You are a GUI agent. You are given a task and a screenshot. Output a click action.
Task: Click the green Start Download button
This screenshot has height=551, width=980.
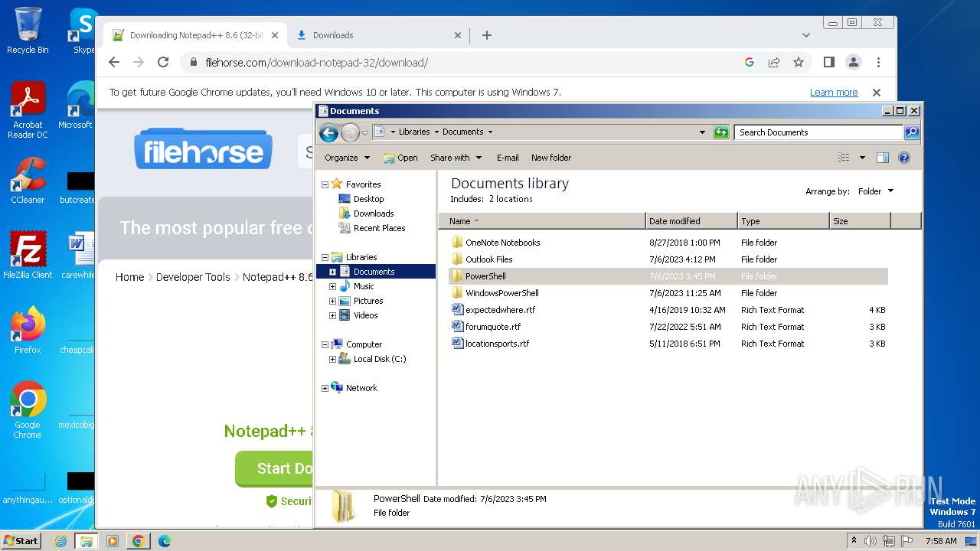point(274,468)
